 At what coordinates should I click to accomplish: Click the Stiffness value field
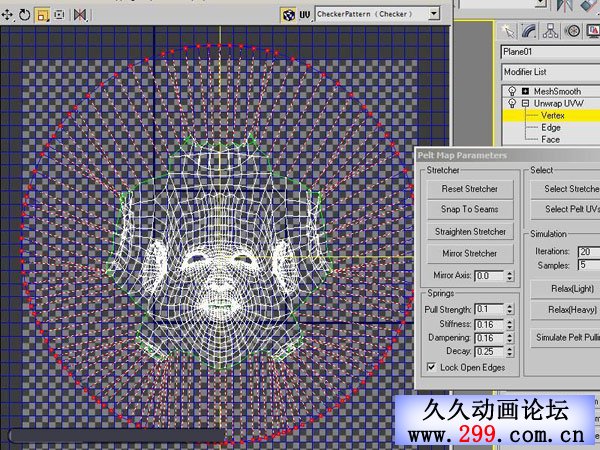tap(490, 324)
